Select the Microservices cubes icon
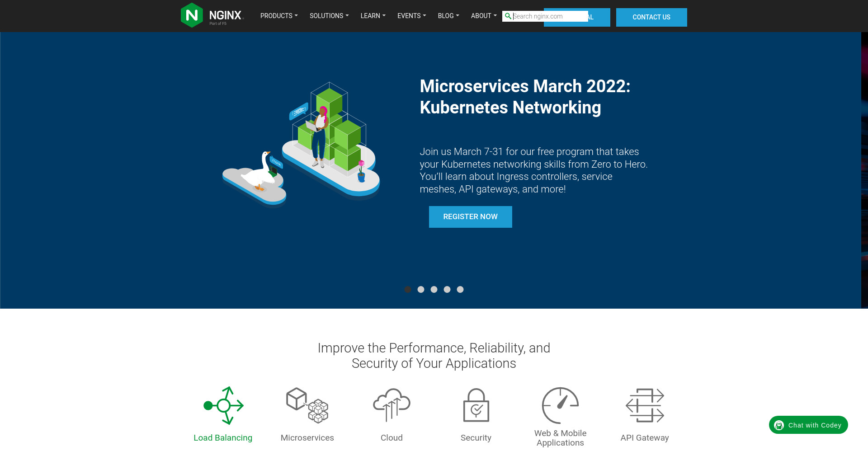This screenshot has width=868, height=451. [x=307, y=405]
